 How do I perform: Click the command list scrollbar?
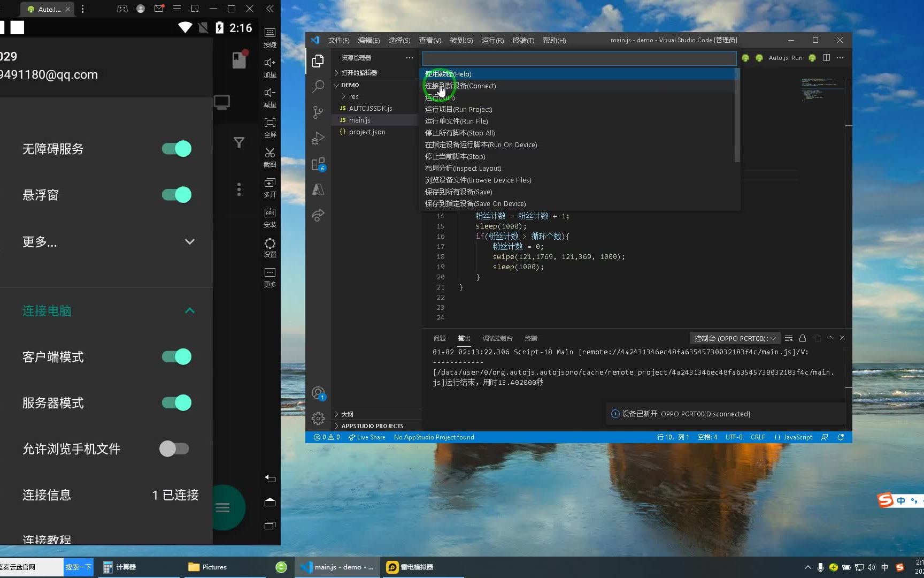click(x=737, y=115)
